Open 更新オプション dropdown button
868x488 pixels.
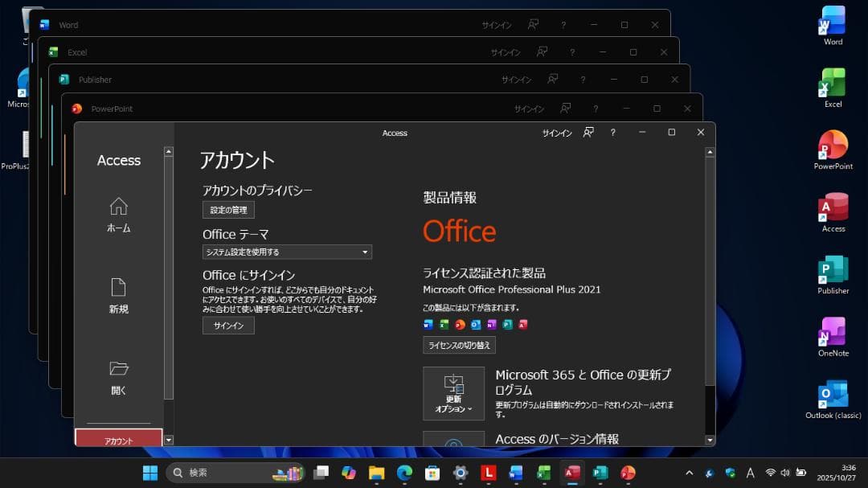tap(453, 393)
